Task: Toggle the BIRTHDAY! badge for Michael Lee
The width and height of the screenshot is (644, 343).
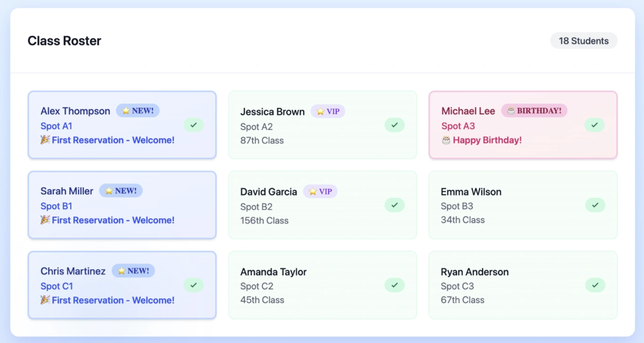Action: tap(534, 110)
